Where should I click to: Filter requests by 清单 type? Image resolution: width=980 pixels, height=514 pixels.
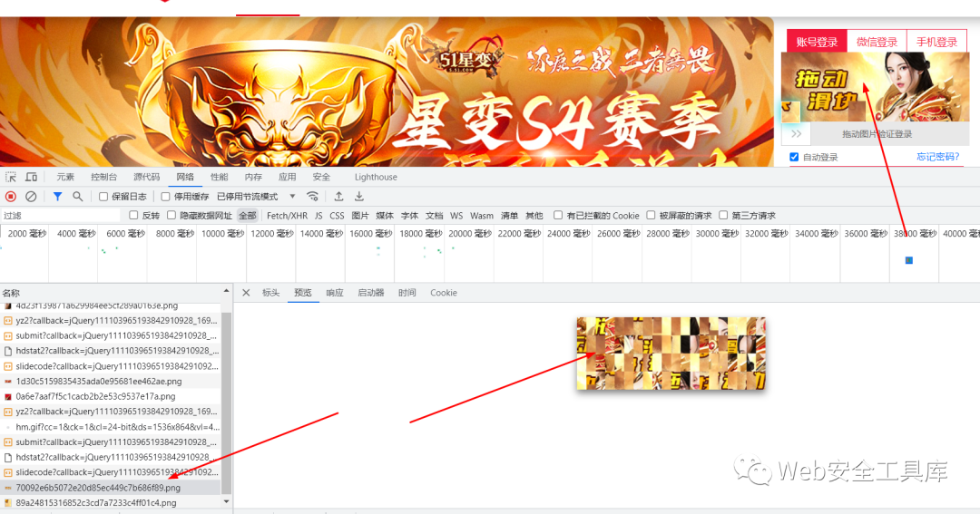(x=509, y=216)
